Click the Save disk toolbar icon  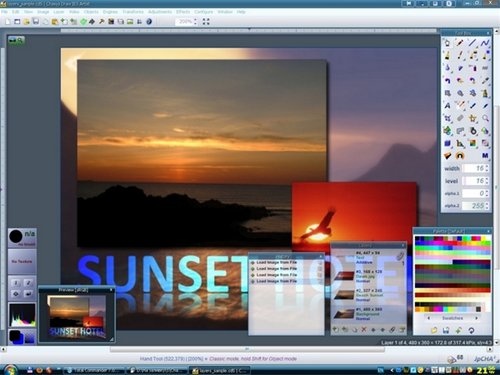pos(36,22)
